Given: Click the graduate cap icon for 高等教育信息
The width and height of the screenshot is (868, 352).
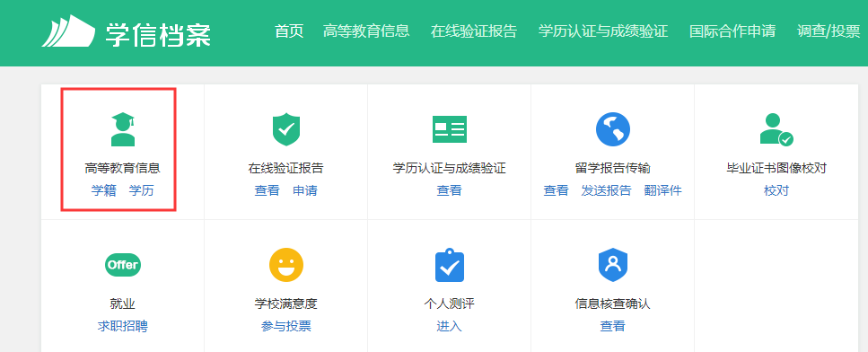Looking at the screenshot, I should pos(123,129).
